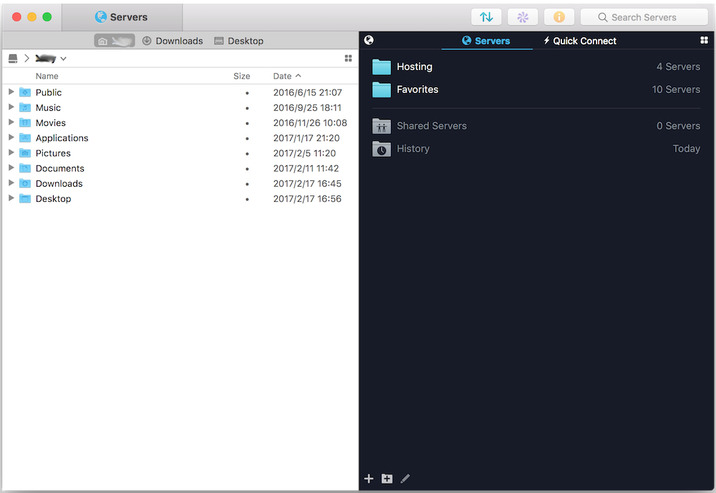This screenshot has height=493, width=716.
Task: Switch to the Quick Connect tab
Action: click(580, 41)
